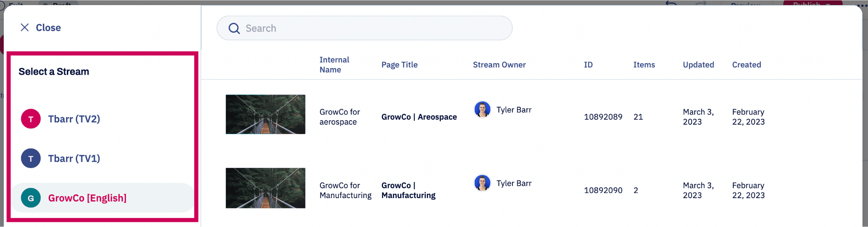868x227 pixels.
Task: Click the blue T avatar for Tbarr (TV1)
Action: pyautogui.click(x=31, y=158)
